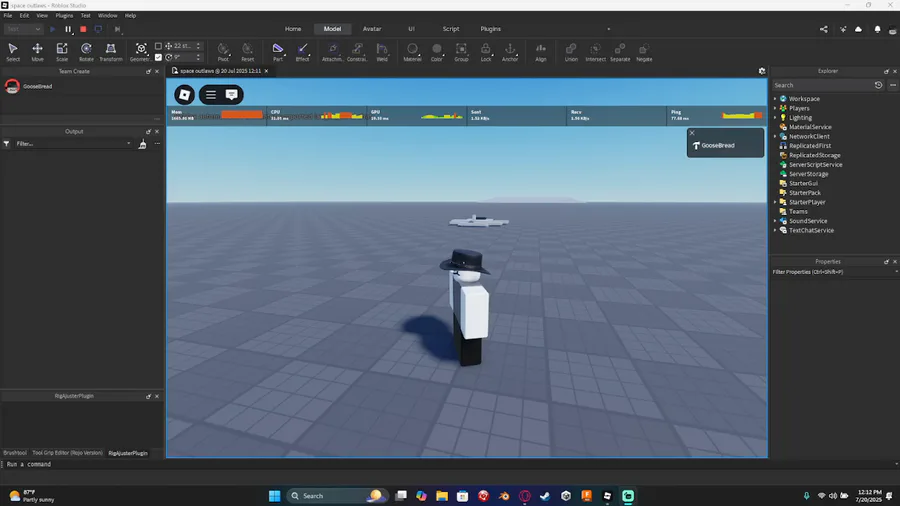Viewport: 900px width, 506px height.
Task: Insert a new Part
Action: 278,52
